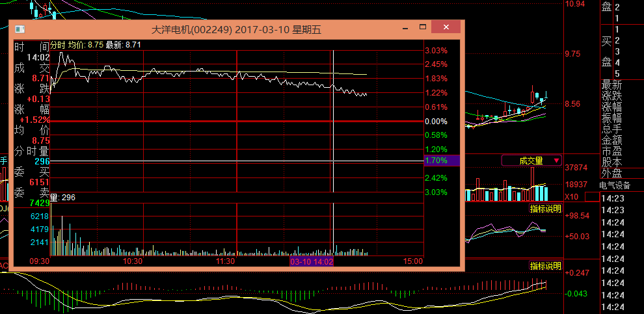Click the 7429 ask volume value
The height and width of the screenshot is (314, 644).
[40, 203]
